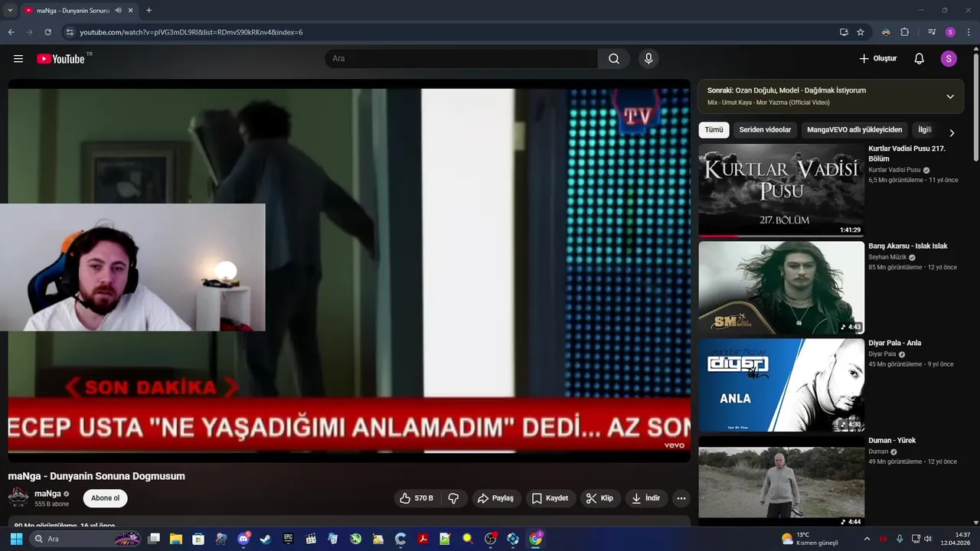
Task: Open the maNga channel avatar
Action: [x=18, y=497]
